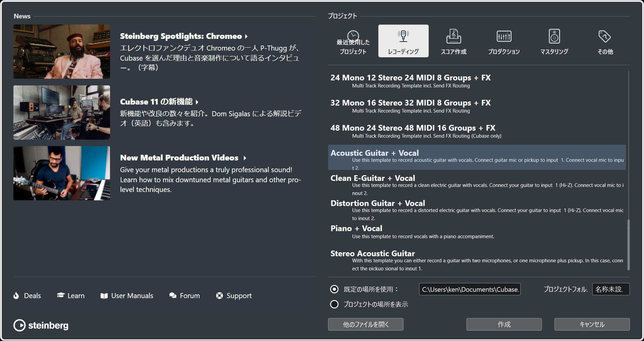Open the Cubase 11 studio thumbnail
The width and height of the screenshot is (644, 341).
[x=62, y=113]
